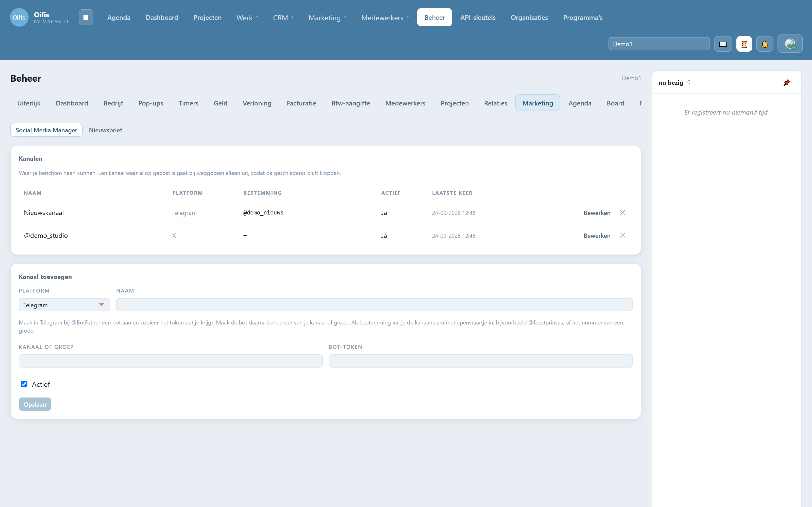Click the grid apps icon beside the logo
The height and width of the screenshot is (507, 812).
pyautogui.click(x=86, y=17)
